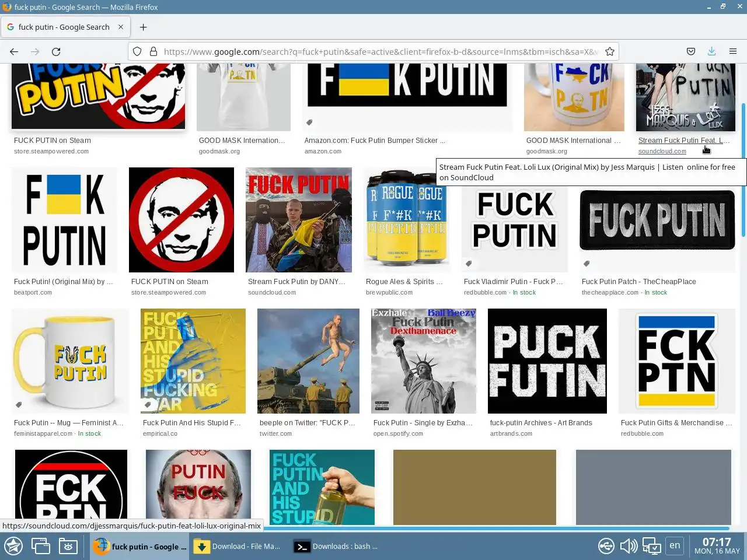Open the Steam 'FUCK PUTIN on Steam' top result link
The image size is (747, 560).
53,140
